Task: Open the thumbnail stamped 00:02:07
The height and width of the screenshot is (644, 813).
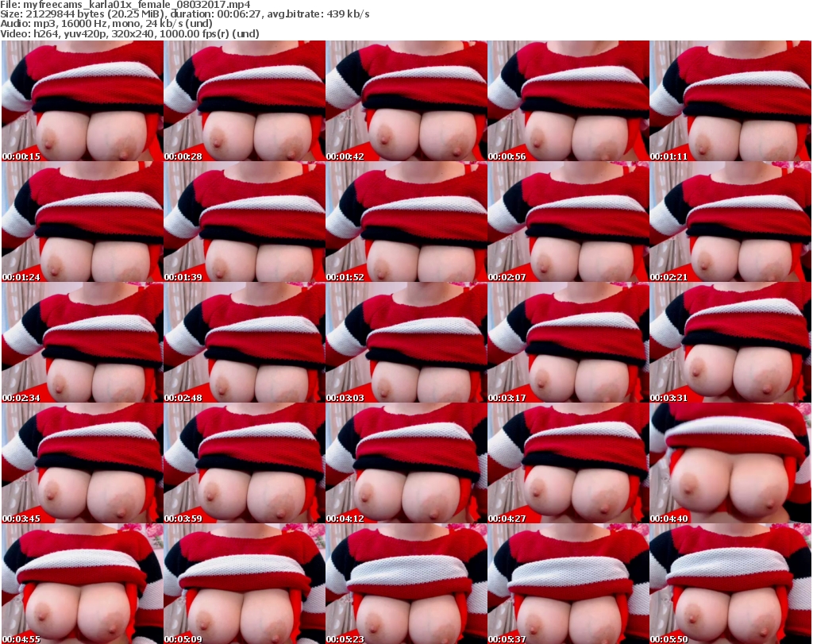Action: (568, 222)
